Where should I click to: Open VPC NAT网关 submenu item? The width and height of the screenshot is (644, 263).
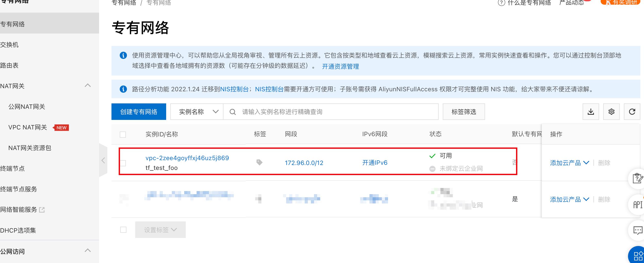click(x=28, y=127)
